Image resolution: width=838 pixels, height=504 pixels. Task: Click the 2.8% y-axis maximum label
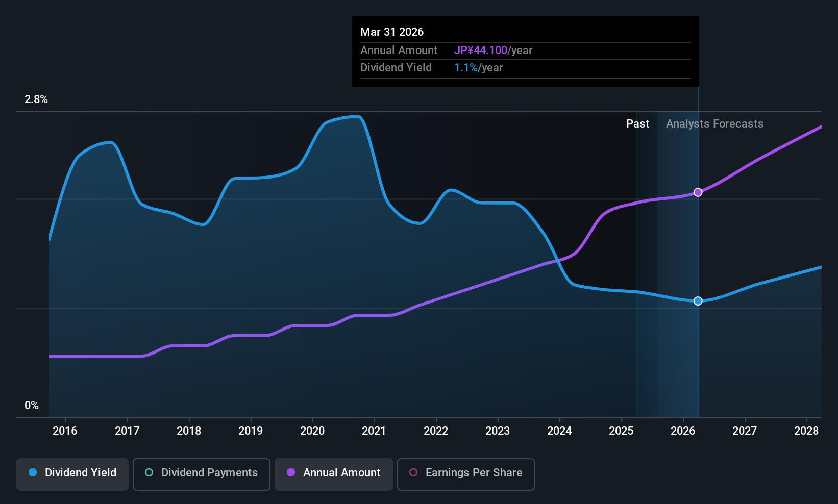[36, 99]
